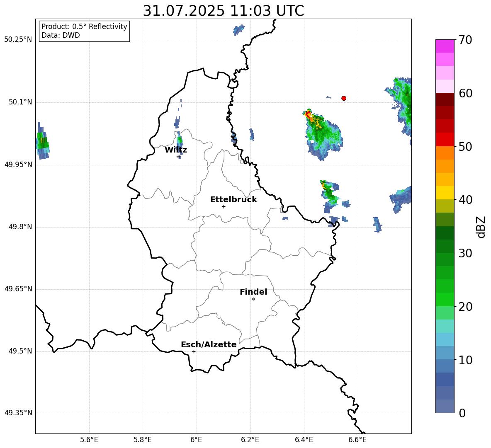Click the 20 value on the dBZ colorbar
491x448 pixels.
pos(465,307)
